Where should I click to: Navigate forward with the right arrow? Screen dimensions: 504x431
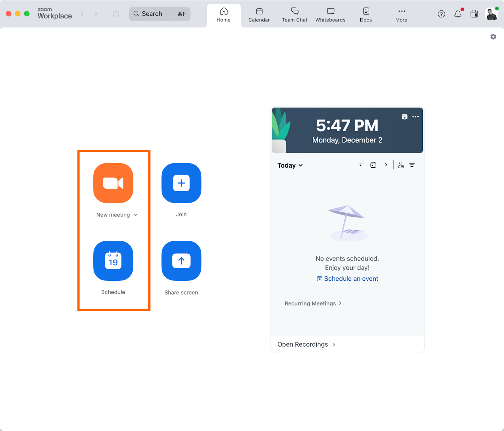pos(96,14)
